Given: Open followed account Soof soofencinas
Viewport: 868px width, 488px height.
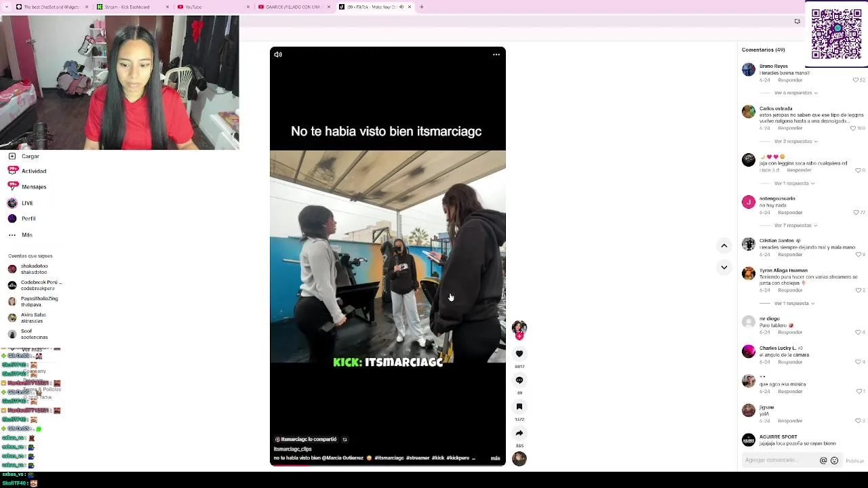Looking at the screenshot, I should pos(28,334).
